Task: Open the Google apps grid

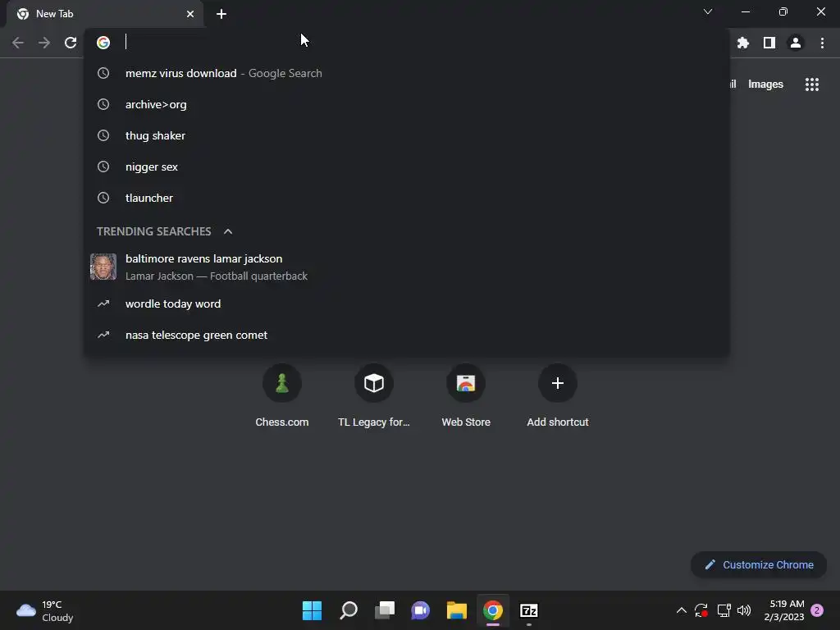Action: pyautogui.click(x=812, y=84)
